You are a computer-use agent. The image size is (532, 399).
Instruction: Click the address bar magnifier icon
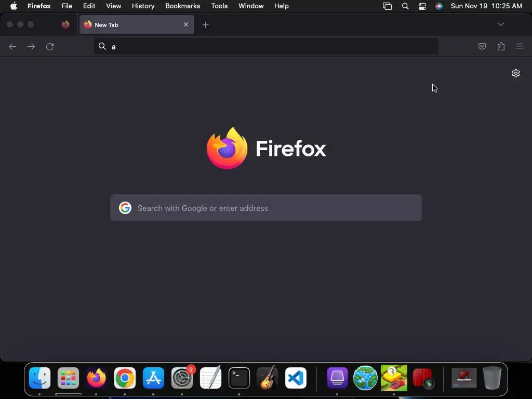coord(102,46)
